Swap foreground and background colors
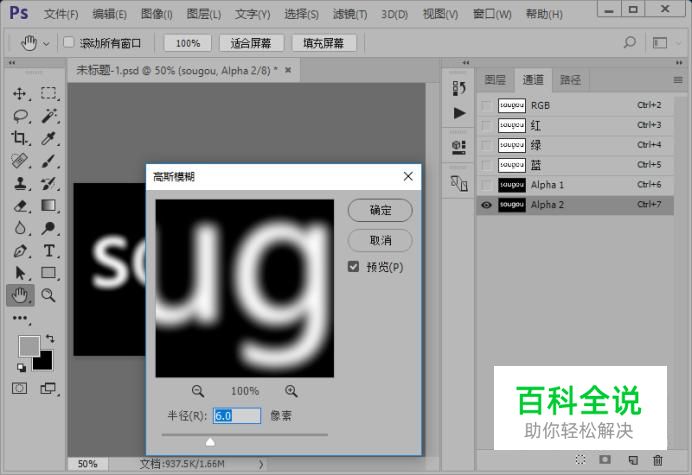The width and height of the screenshot is (692, 475). 50,339
